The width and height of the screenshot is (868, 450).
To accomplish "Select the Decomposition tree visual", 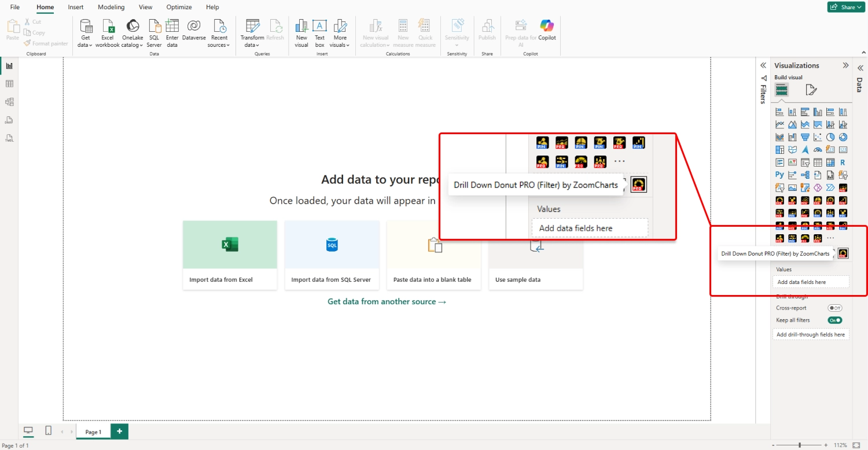I will 805,175.
